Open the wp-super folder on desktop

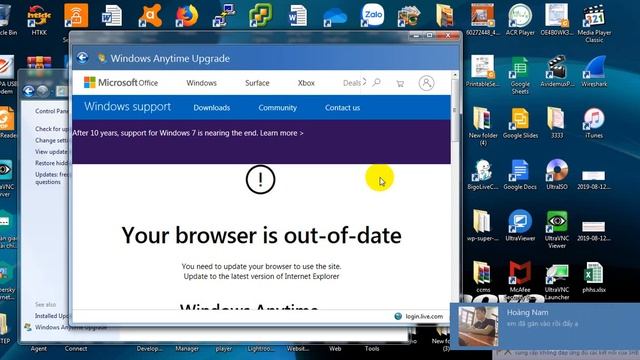pyautogui.click(x=483, y=226)
